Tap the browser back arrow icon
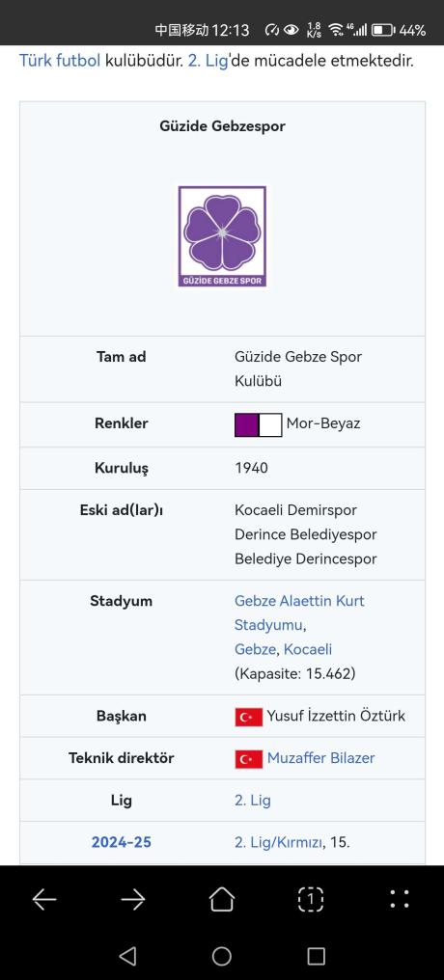Viewport: 444px width, 980px height. (44, 899)
